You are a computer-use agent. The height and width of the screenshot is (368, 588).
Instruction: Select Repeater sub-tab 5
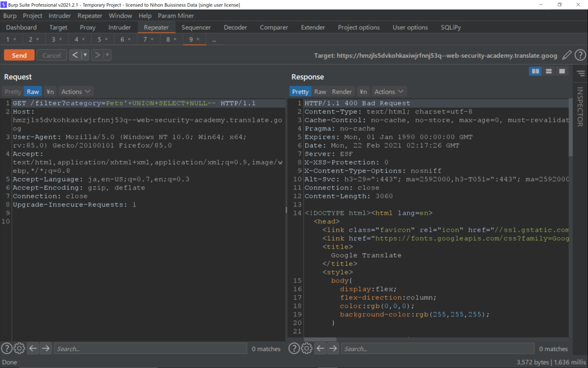(99, 39)
